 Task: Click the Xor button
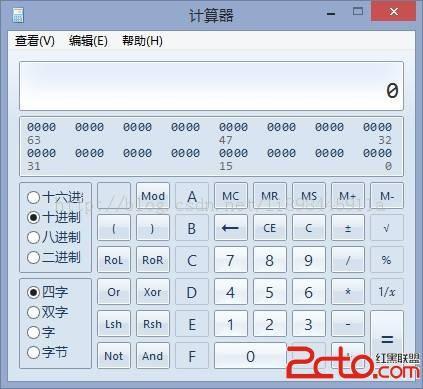[153, 292]
